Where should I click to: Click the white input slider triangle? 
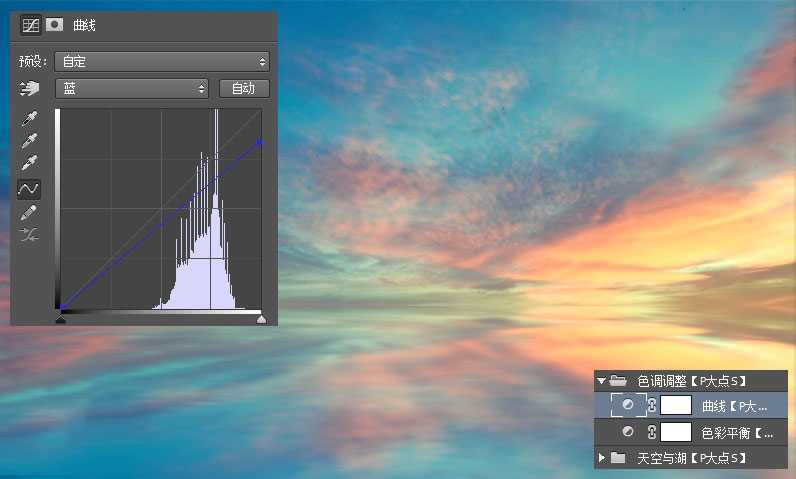(x=261, y=319)
